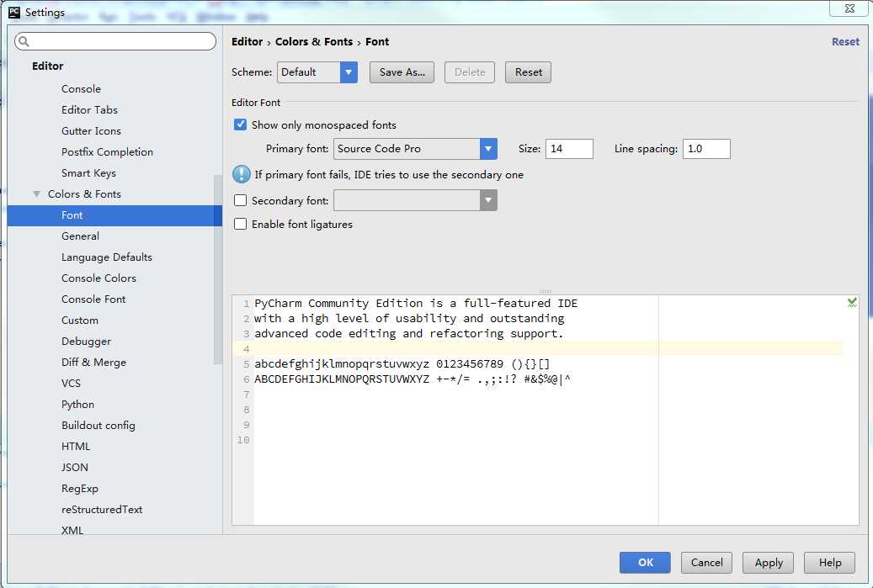Enable font ligatures checkbox
The height and width of the screenshot is (588, 873).
(x=240, y=225)
